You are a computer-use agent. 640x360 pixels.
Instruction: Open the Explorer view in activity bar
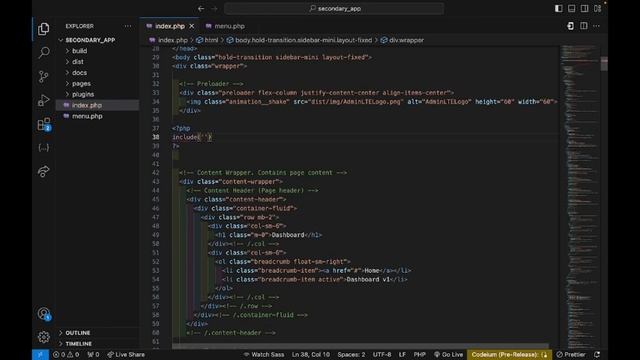point(44,29)
